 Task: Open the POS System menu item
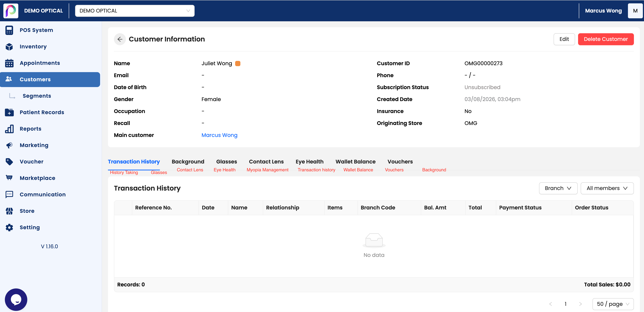[x=50, y=30]
